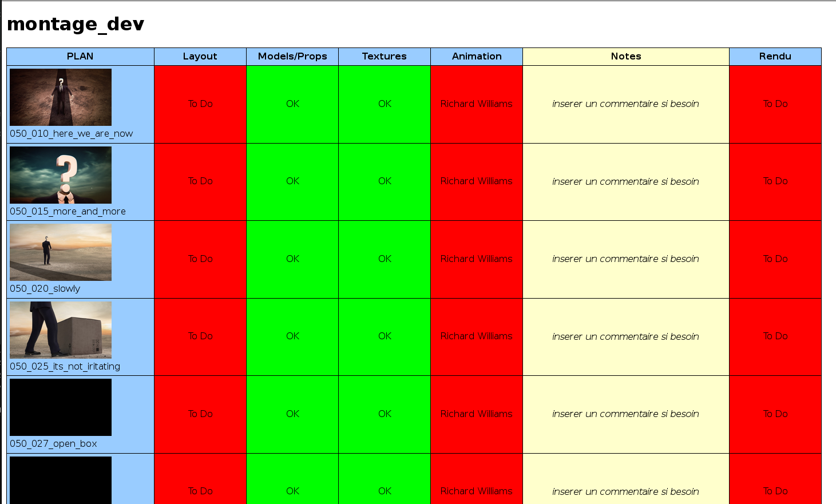Click Richard Williams in 050_020_slowly row
Screen dimensions: 836x504
coord(477,259)
